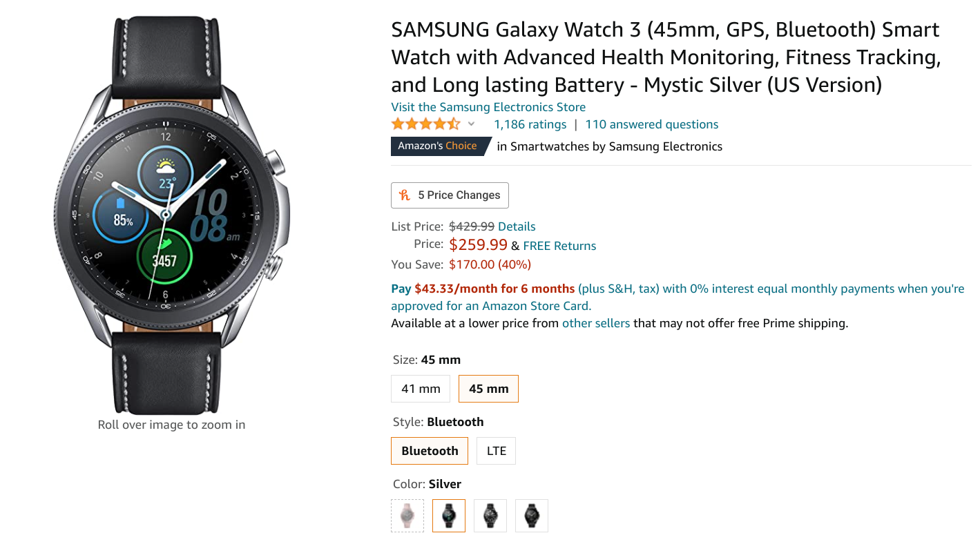View the 1,186 ratings
This screenshot has width=980, height=542.
[530, 124]
